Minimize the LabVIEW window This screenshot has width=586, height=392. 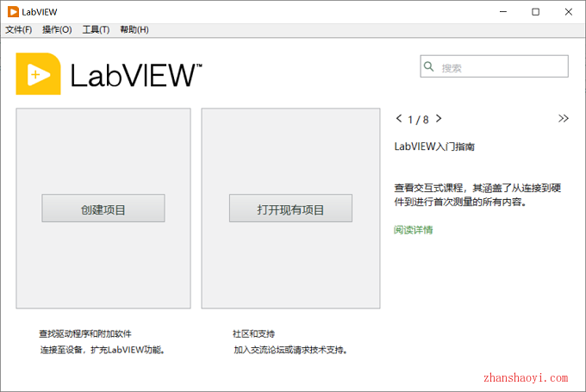point(503,12)
